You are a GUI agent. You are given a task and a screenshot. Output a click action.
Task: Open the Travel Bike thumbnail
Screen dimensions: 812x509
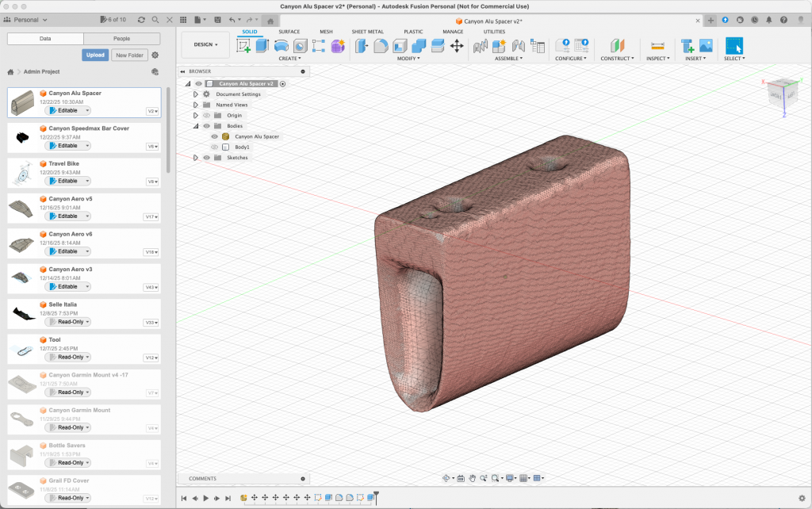coord(23,172)
